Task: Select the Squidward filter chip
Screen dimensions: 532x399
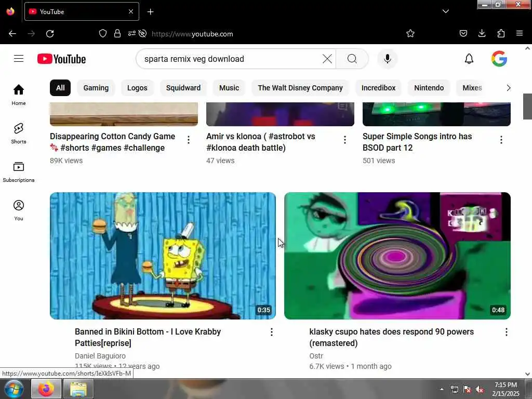Action: [183, 88]
